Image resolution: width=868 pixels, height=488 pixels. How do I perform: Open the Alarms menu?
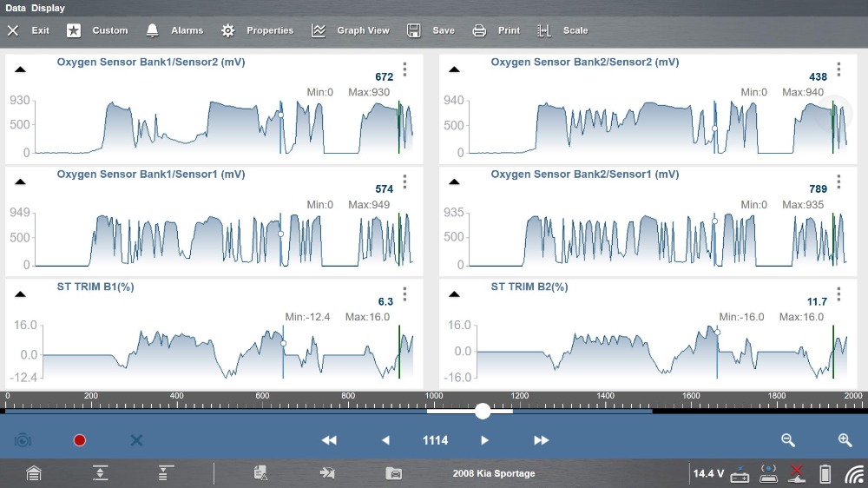(x=174, y=30)
